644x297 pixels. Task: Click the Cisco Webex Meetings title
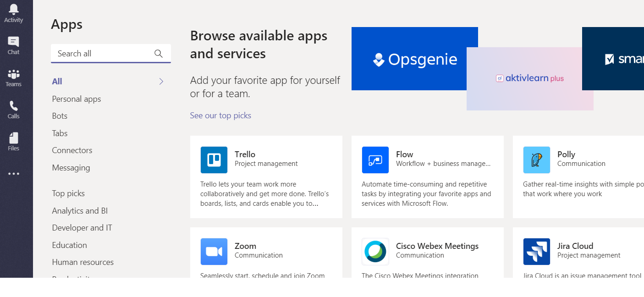click(x=437, y=246)
